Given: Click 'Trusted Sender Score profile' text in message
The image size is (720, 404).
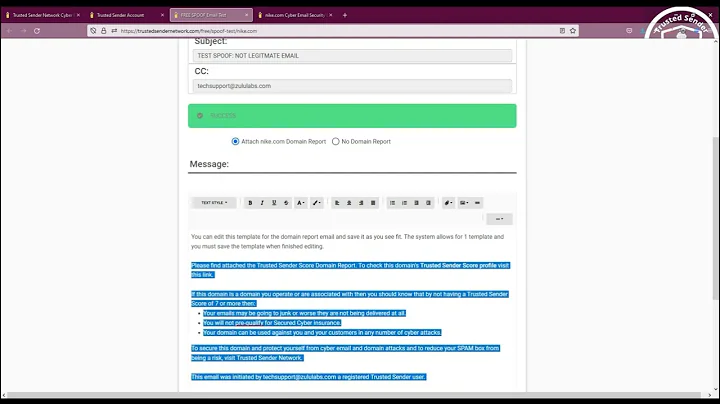Looking at the screenshot, I should tap(458, 265).
